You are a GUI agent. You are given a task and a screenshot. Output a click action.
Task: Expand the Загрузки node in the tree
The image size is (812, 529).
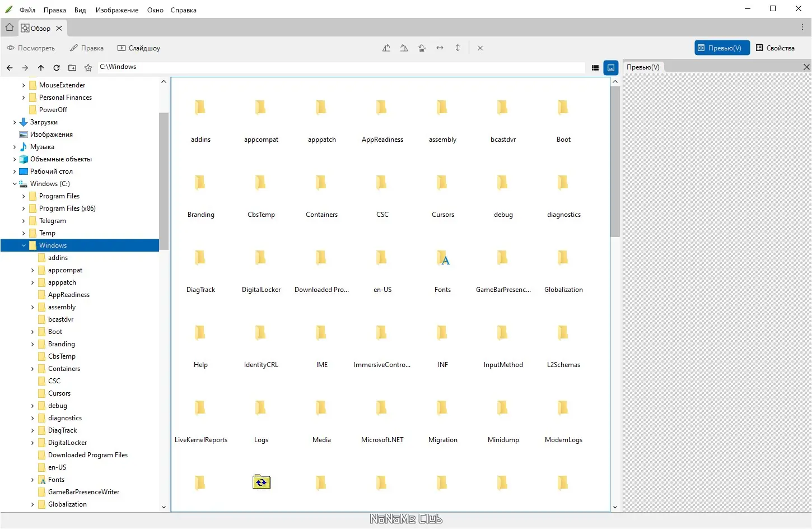(x=15, y=122)
